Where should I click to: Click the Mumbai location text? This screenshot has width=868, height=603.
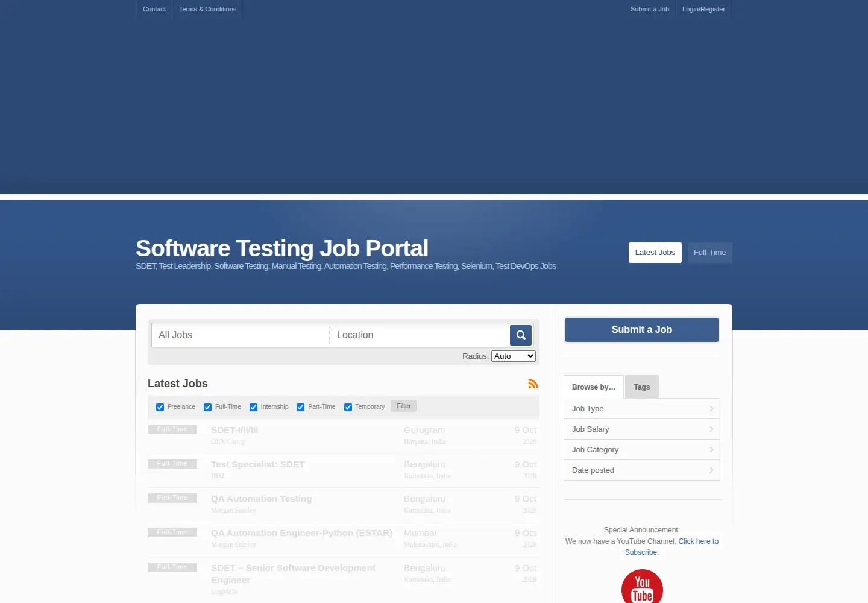420,533
